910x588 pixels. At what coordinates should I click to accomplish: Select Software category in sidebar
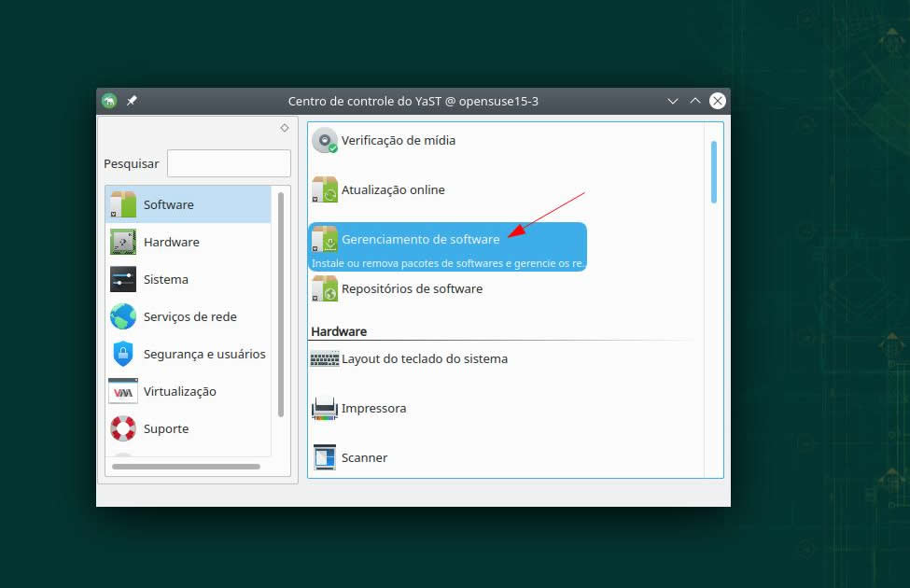pyautogui.click(x=168, y=204)
